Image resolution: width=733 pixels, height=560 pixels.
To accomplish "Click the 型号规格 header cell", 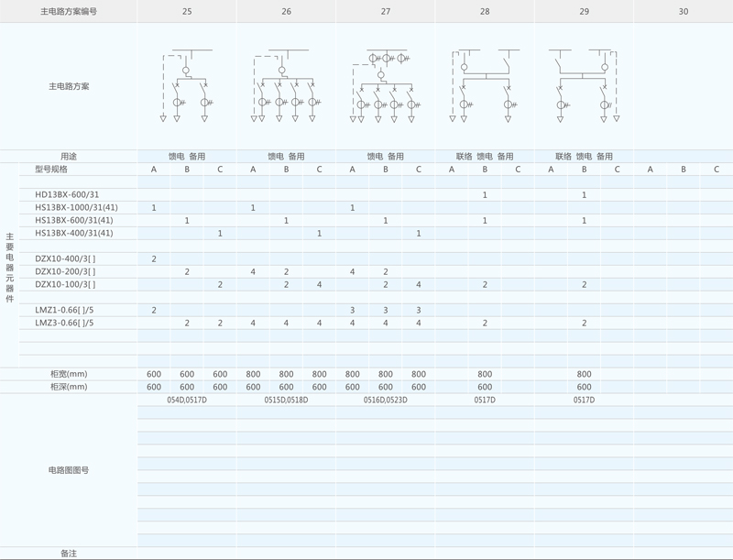I will pos(51,170).
